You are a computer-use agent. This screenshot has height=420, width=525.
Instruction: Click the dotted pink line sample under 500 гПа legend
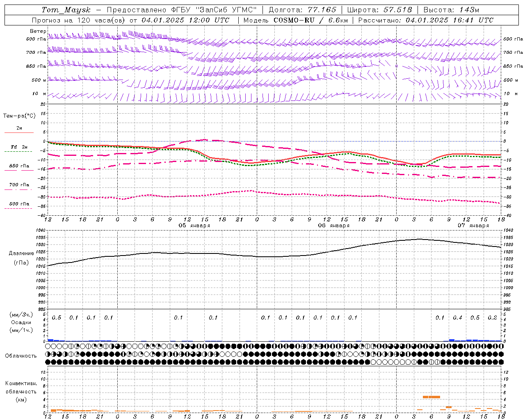point(18,209)
